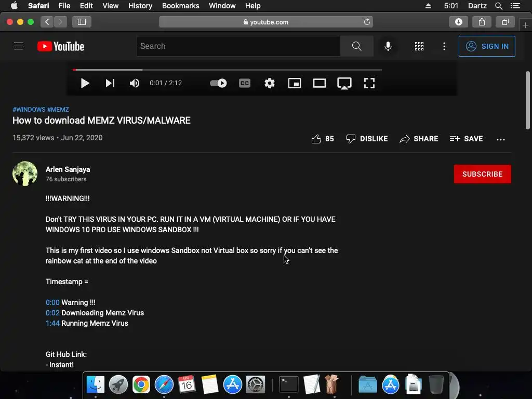Open the Bookmarks menu
The image size is (532, 399).
coord(180,6)
